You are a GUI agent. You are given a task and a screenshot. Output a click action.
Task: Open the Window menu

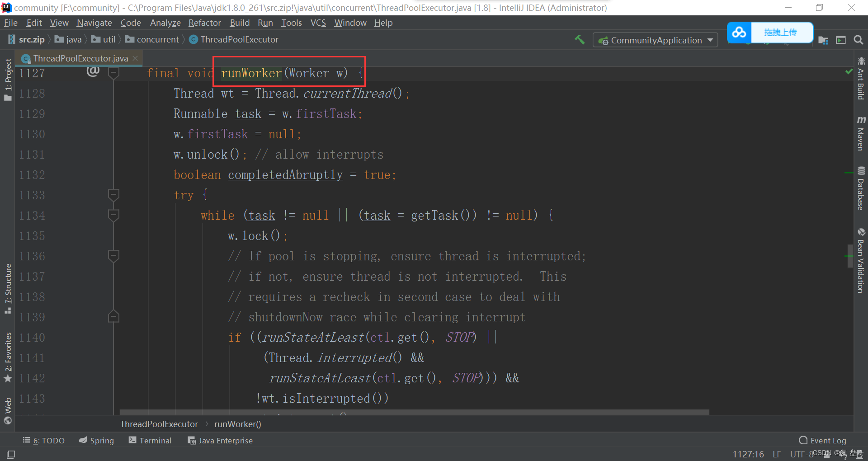point(350,23)
